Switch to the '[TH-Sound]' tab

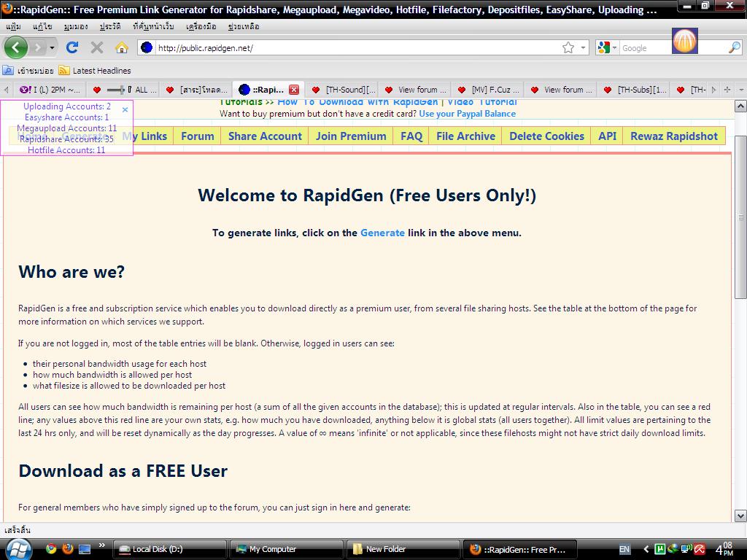click(x=343, y=90)
